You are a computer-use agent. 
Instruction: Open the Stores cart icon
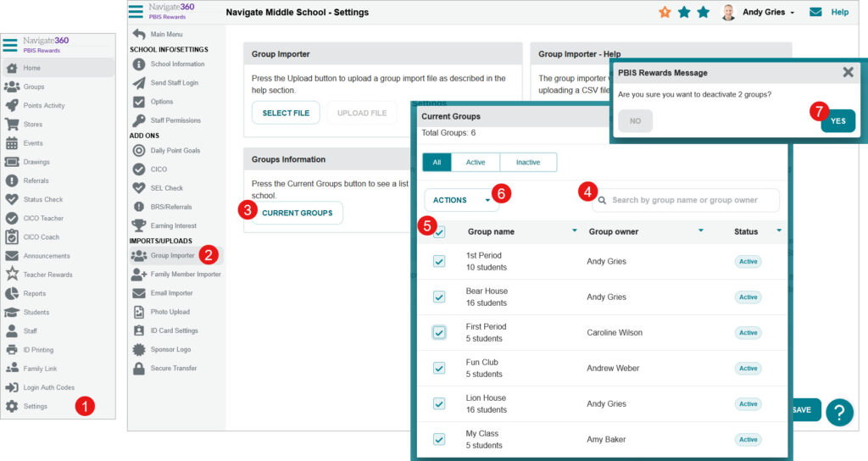pos(12,125)
